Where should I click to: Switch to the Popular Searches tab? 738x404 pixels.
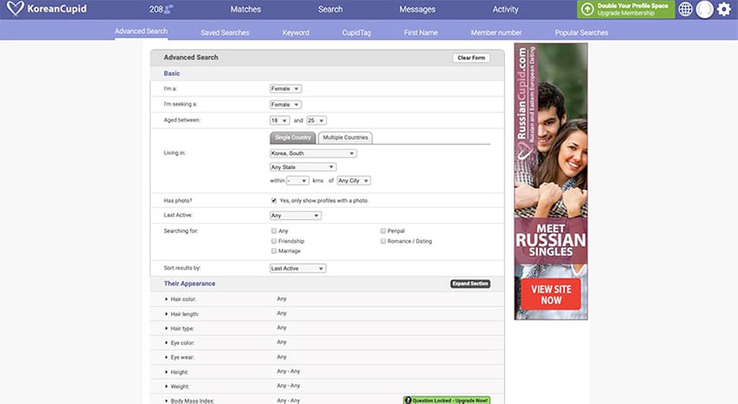click(x=582, y=32)
